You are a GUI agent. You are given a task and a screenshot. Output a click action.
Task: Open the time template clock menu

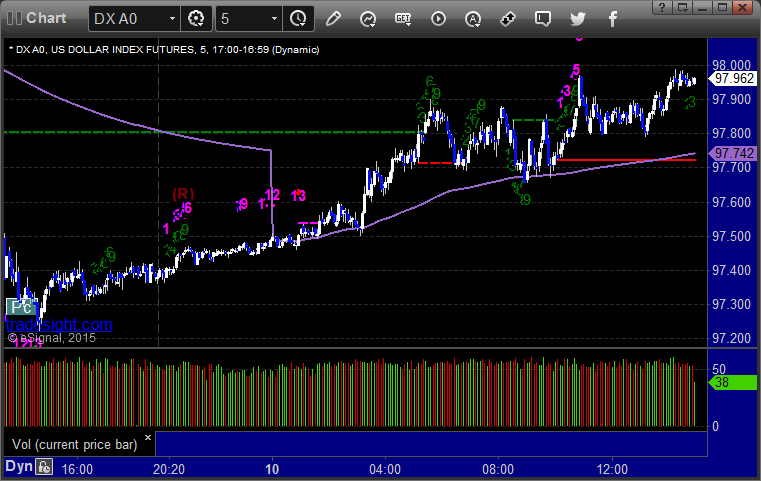(x=298, y=19)
